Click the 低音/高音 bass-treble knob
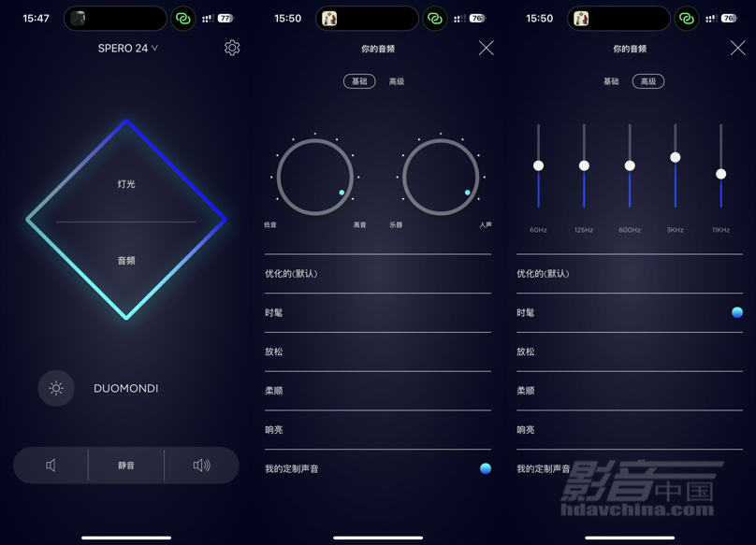 coord(315,177)
